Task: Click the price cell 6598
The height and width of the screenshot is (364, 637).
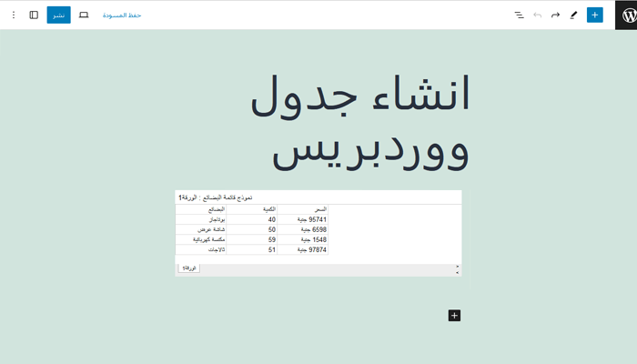Action: (303, 229)
